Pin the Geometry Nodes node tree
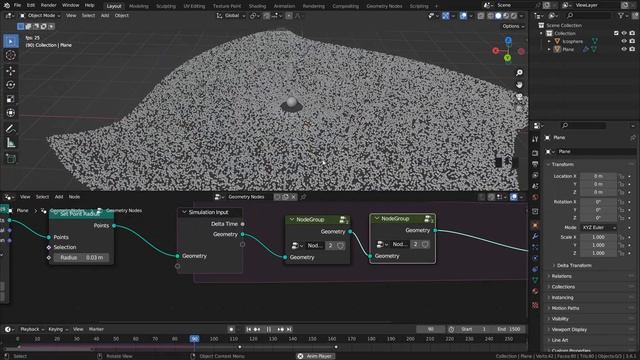640x360 pixels. point(303,197)
